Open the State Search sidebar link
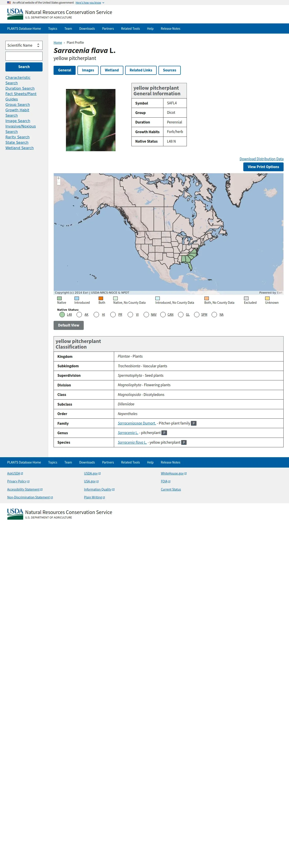The image size is (289, 868). 17,143
